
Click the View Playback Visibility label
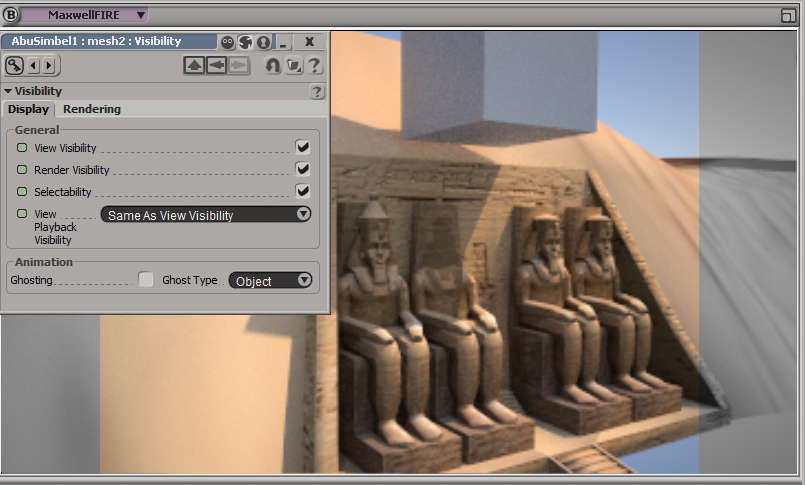[x=55, y=227]
